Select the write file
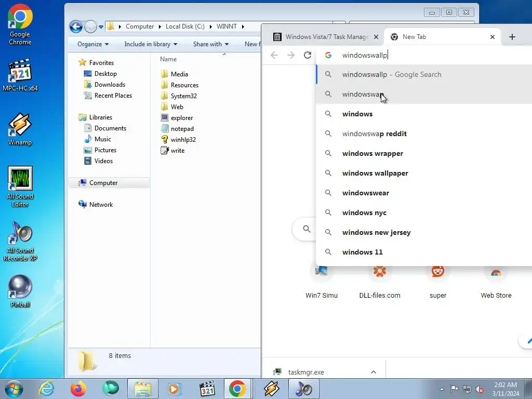The width and height of the screenshot is (532, 399). pos(172,150)
